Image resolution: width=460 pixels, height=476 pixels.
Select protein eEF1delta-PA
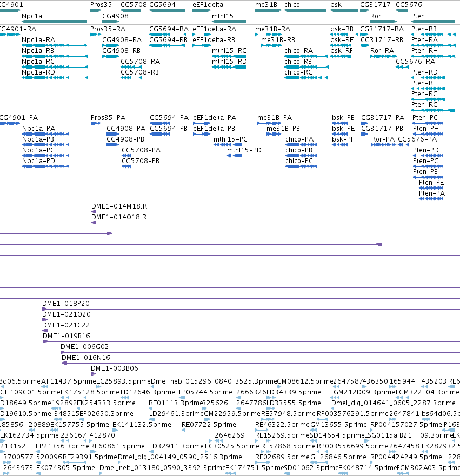coord(202,123)
